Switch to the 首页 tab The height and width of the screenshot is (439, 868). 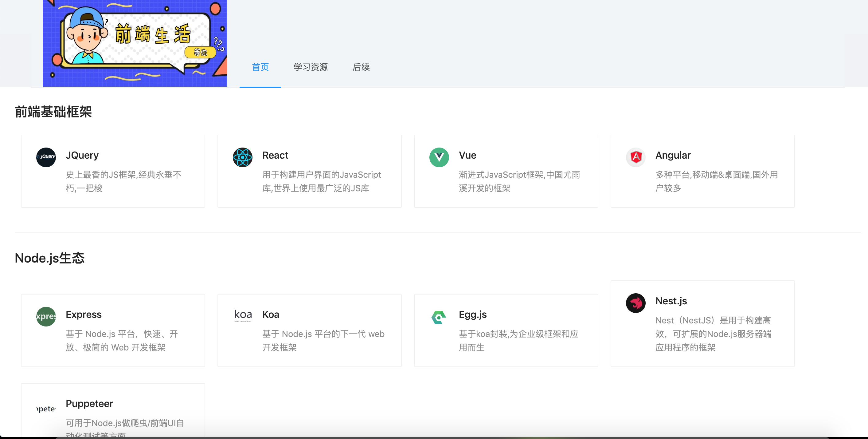[260, 67]
